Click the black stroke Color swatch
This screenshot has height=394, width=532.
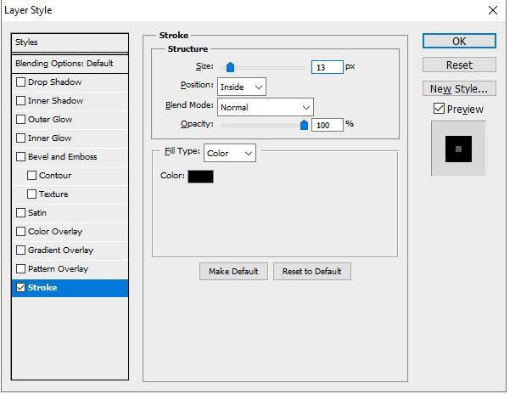tap(200, 176)
